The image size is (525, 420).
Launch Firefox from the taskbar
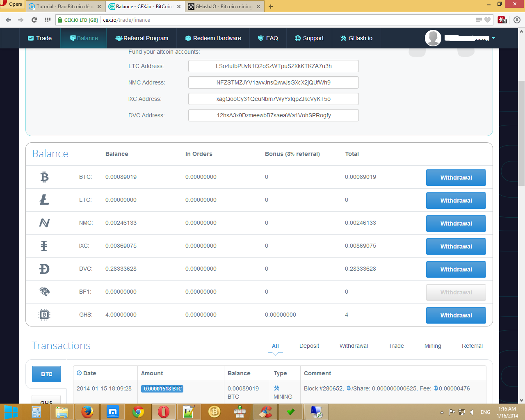click(87, 412)
